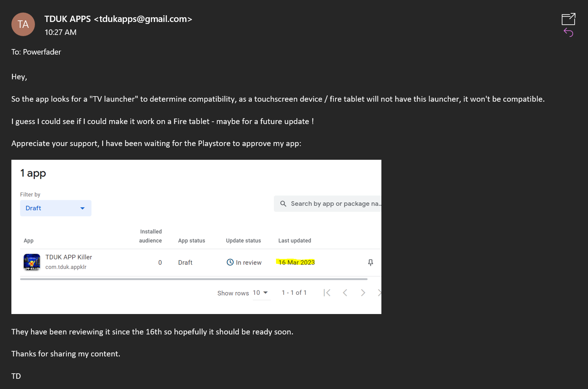Click the Filter by label
This screenshot has height=389, width=588.
(30, 194)
